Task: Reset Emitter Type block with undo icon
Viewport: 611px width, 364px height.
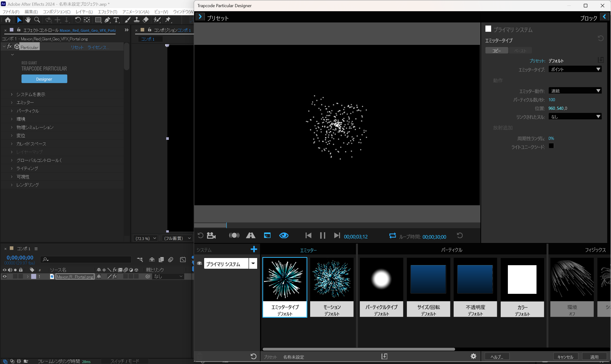Action: pos(601,38)
